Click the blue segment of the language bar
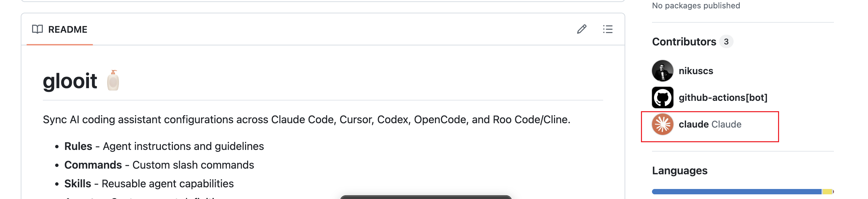Viewport: 868px width, 199px height. (736, 192)
